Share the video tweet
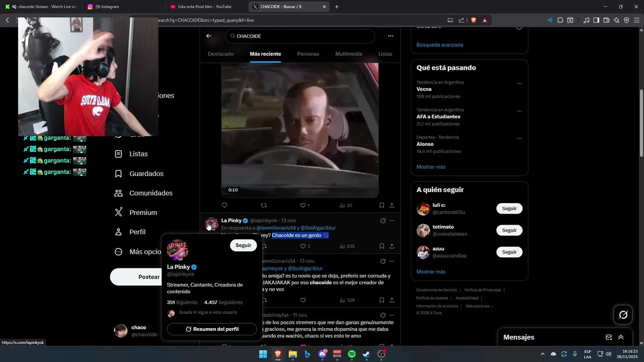 coord(392,205)
